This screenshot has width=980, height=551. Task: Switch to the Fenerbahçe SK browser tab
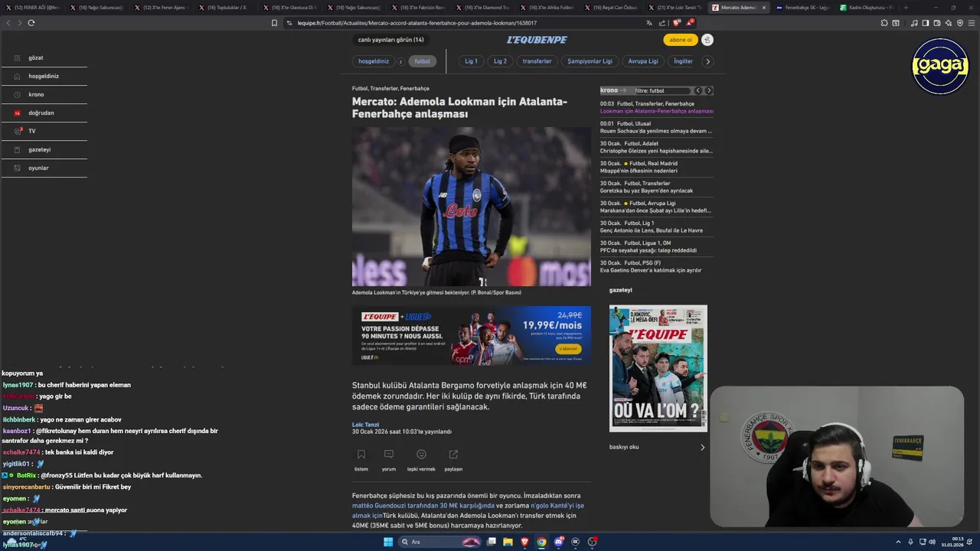[802, 8]
